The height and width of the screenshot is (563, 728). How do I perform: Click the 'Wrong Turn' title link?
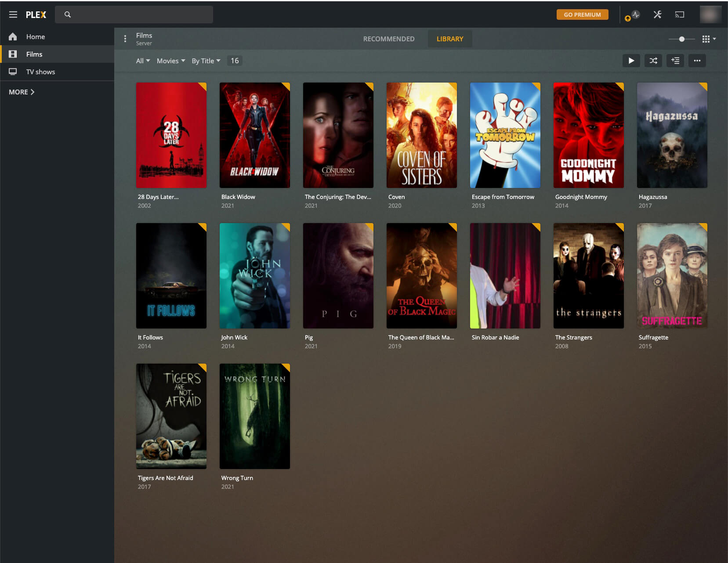237,478
